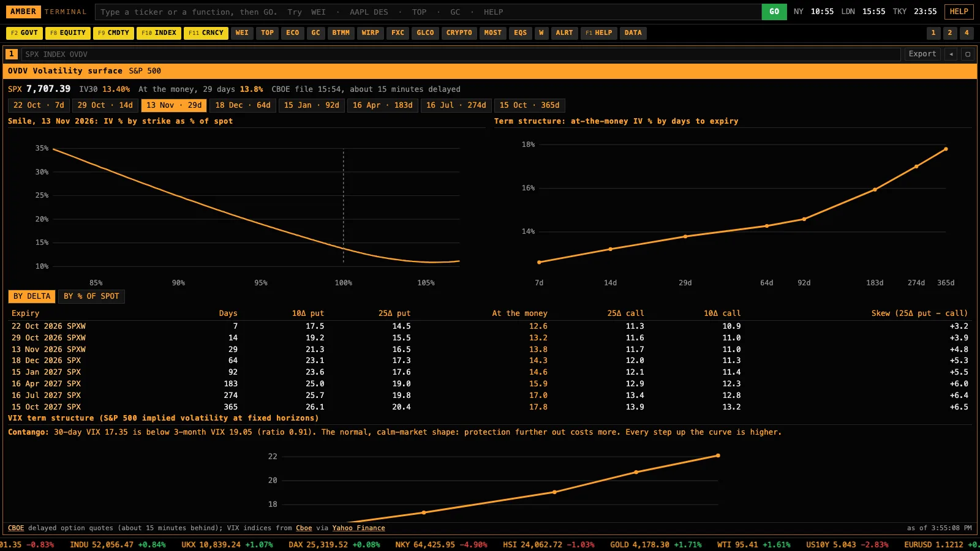Select the 29 Oct 14d expiry tab
Image resolution: width=980 pixels, height=551 pixels.
[105, 105]
